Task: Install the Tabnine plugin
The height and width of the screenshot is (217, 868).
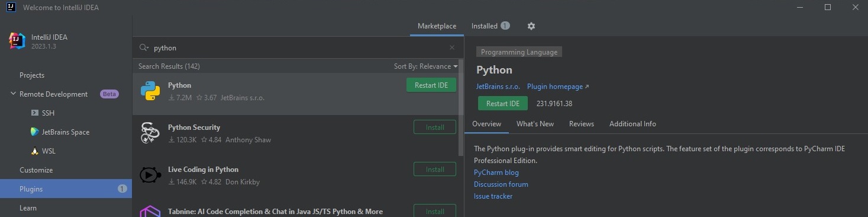Action: [x=435, y=210]
